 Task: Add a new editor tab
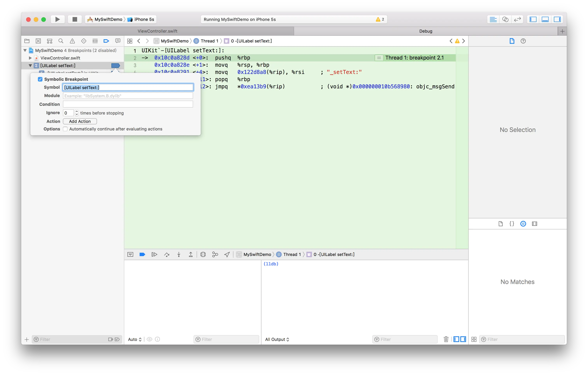562,31
